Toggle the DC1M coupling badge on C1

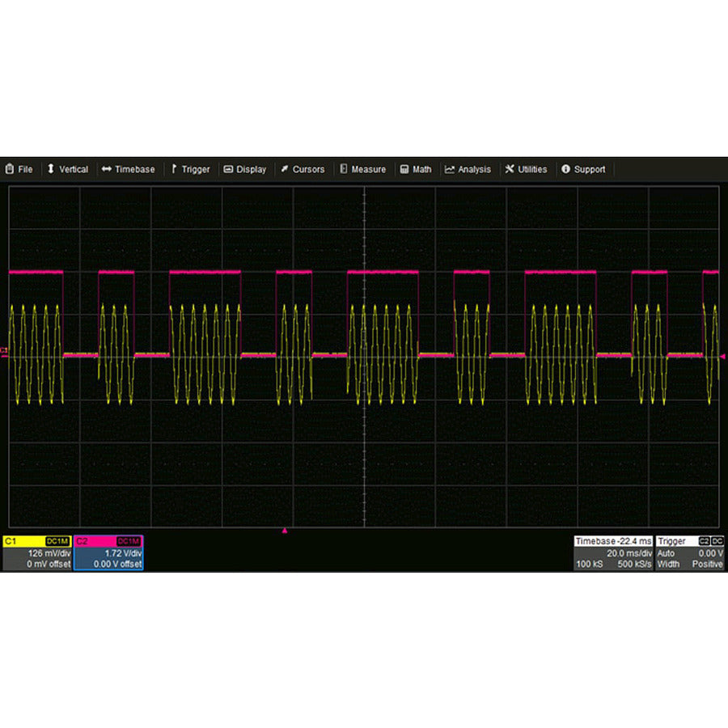click(57, 541)
